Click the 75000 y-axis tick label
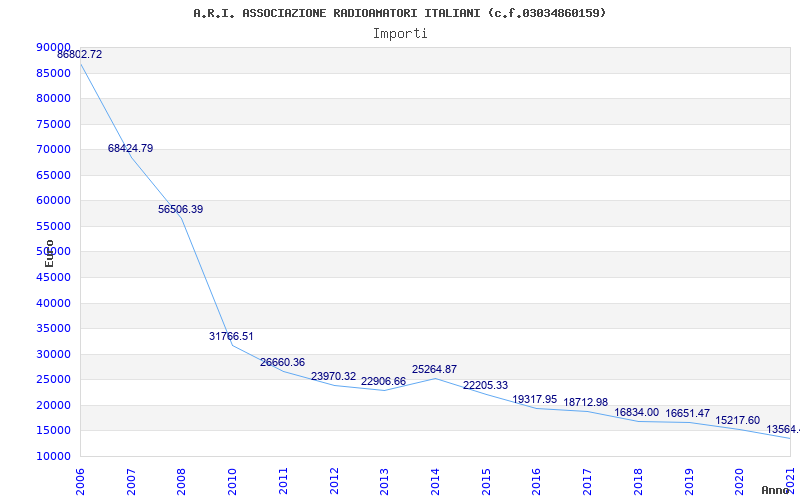This screenshot has height=500, width=800. click(53, 124)
